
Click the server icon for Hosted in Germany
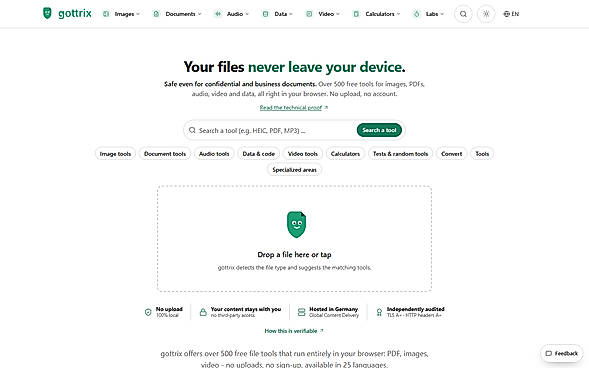tap(301, 312)
